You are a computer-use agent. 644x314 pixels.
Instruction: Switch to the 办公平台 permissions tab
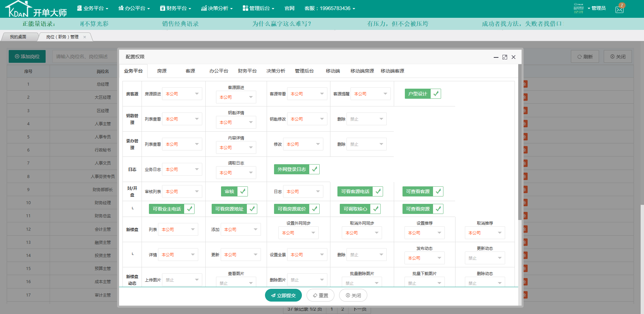point(219,71)
